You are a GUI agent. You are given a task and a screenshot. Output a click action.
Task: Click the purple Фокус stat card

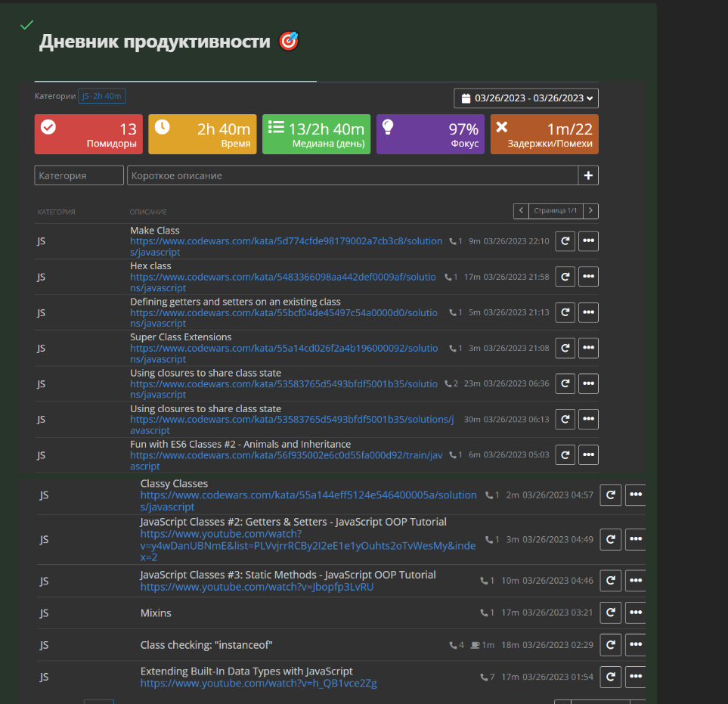(430, 135)
